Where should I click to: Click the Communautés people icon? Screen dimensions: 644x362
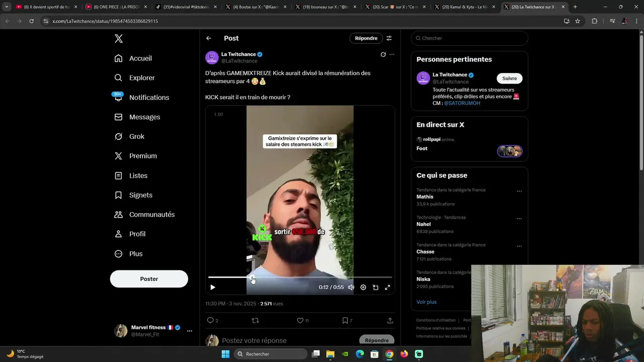click(x=118, y=215)
